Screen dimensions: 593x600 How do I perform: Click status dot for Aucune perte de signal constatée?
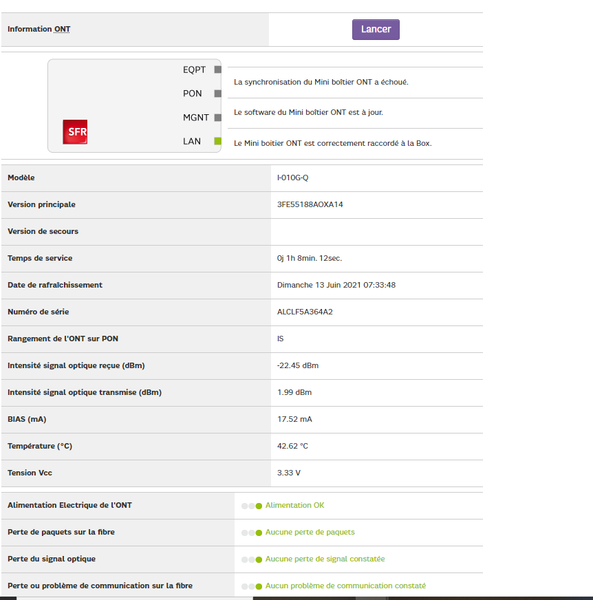pos(259,559)
